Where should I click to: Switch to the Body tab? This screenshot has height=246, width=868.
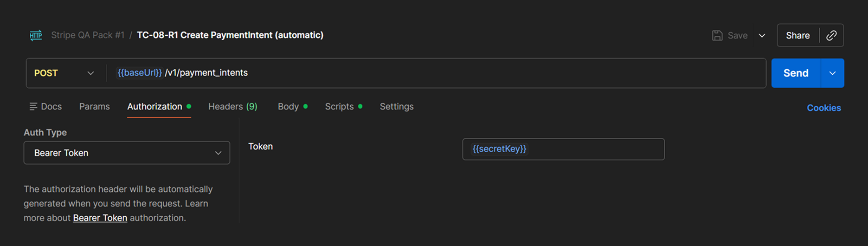(x=288, y=107)
